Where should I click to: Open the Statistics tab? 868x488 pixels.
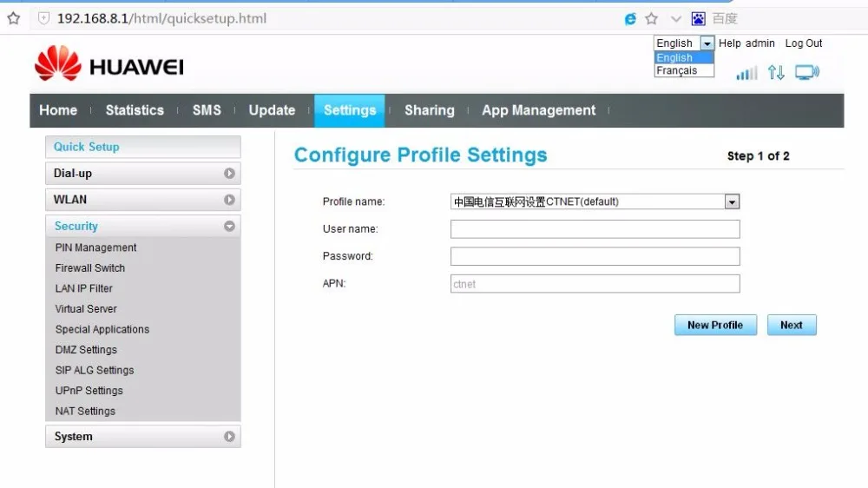(135, 110)
